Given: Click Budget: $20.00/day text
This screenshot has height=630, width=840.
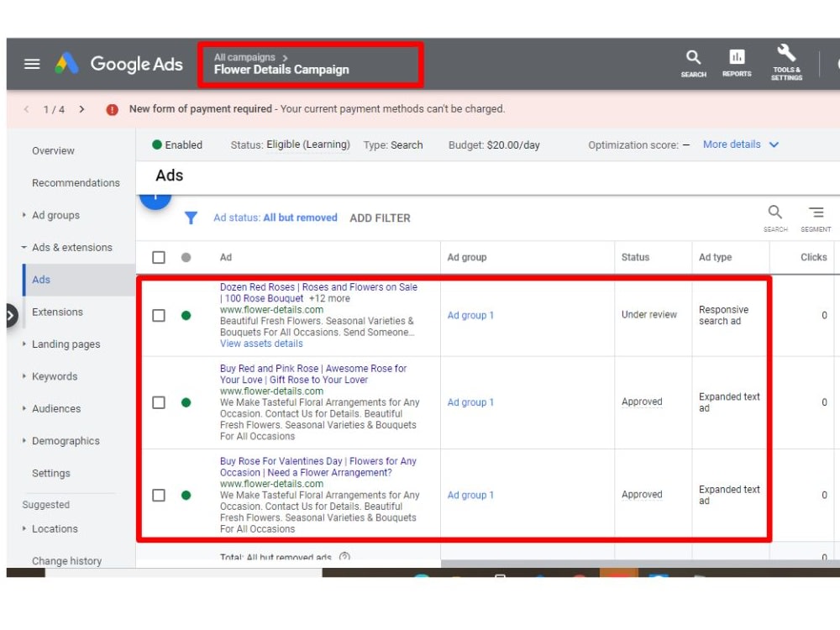Looking at the screenshot, I should pyautogui.click(x=494, y=144).
